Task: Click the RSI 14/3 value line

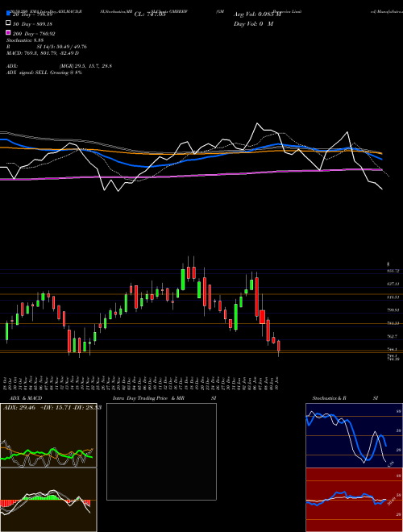Action: 47,47
